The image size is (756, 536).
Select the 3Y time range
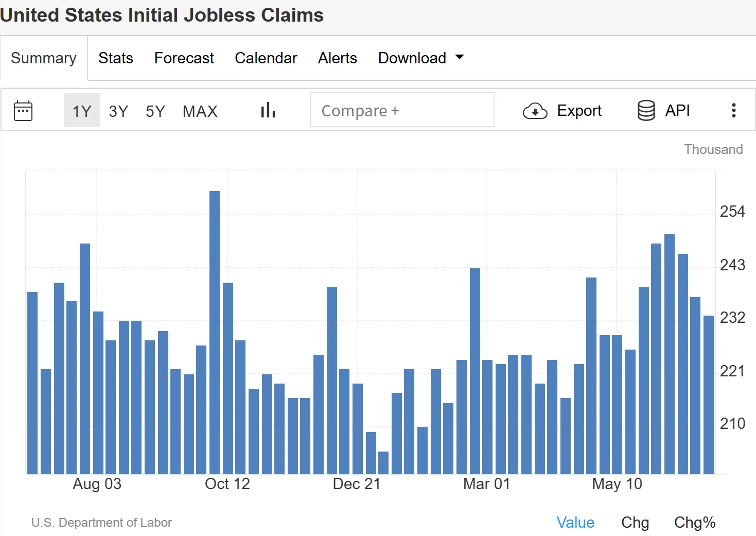118,111
